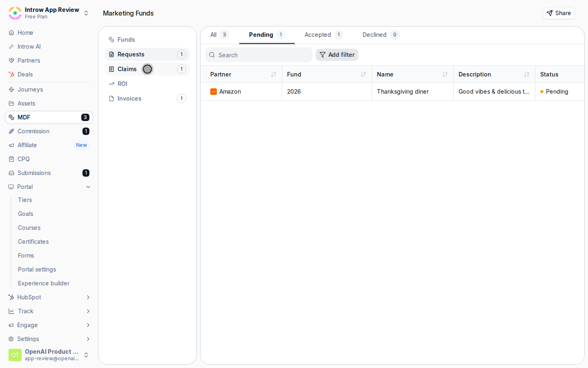The height and width of the screenshot is (368, 588).
Task: Open workspace switcher next to Introw App Review
Action: point(86,13)
